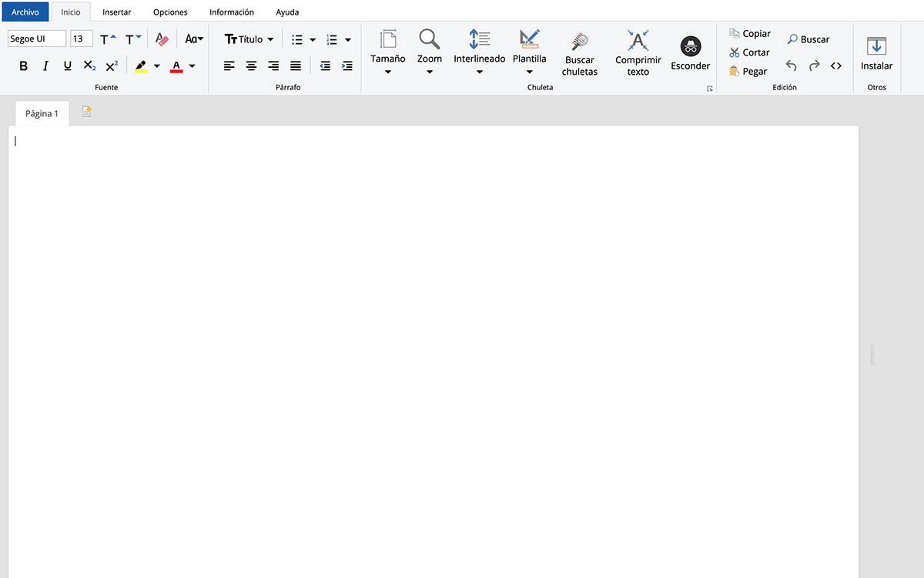Open font color dropdown arrow
Image resolution: width=924 pixels, height=578 pixels.
192,66
